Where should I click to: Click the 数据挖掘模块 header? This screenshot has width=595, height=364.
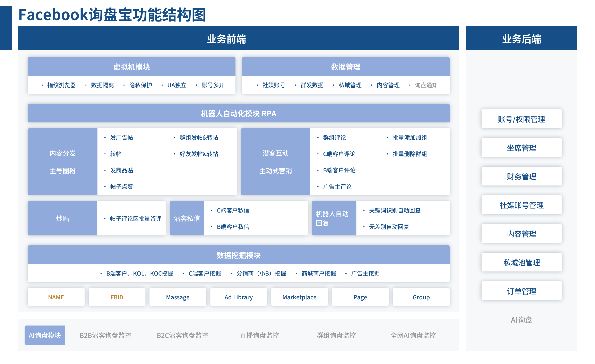pos(239,255)
